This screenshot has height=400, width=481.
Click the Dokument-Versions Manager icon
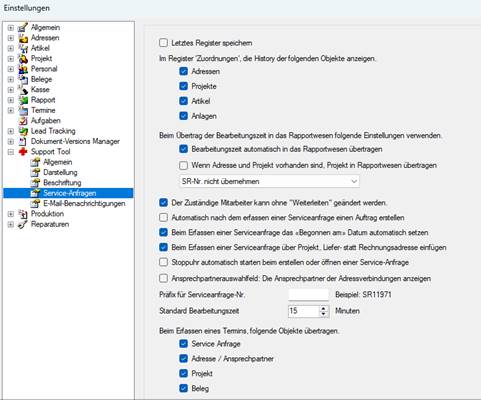[23, 141]
